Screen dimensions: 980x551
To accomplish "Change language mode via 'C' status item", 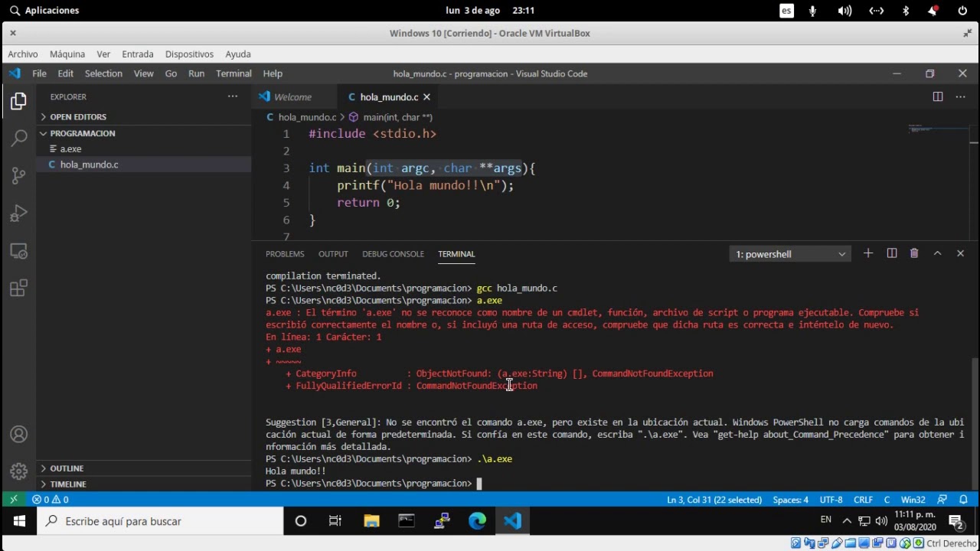I will (x=887, y=500).
